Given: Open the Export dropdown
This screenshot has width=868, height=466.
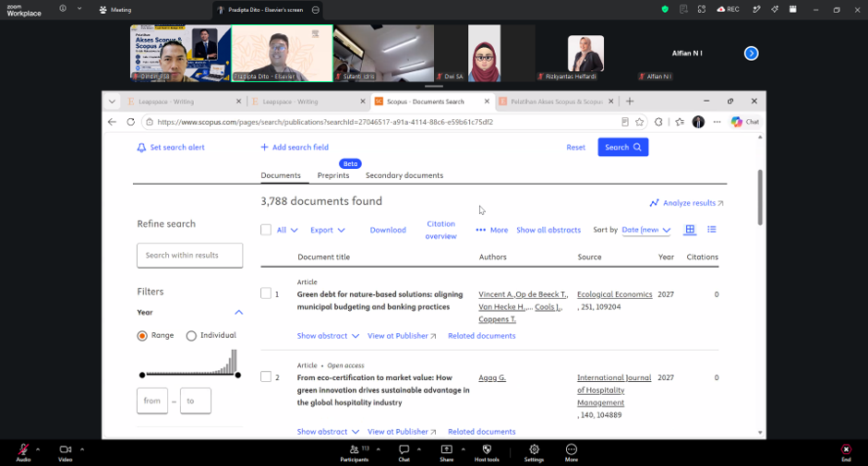Looking at the screenshot, I should tap(327, 230).
